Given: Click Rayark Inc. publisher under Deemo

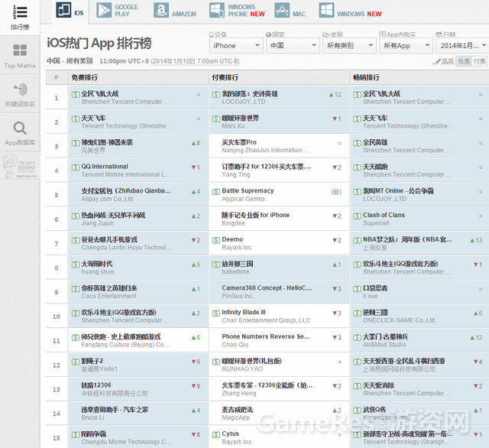Looking at the screenshot, I should point(238,248).
